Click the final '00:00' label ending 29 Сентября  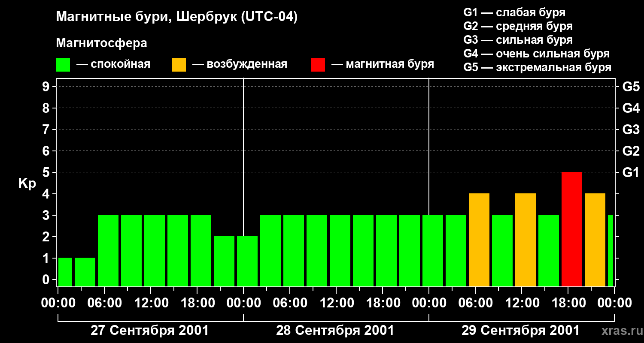[x=614, y=303]
